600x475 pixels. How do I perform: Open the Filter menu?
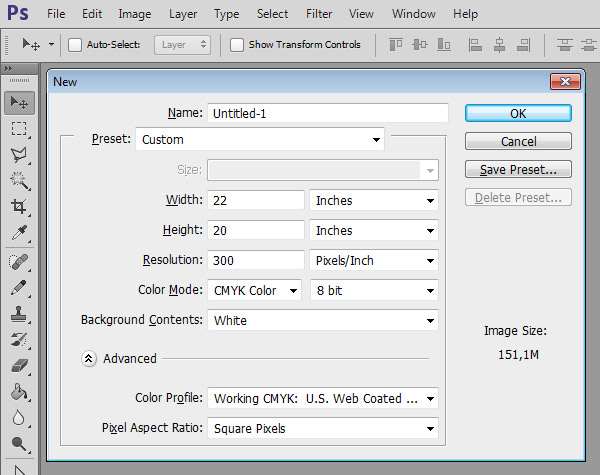point(319,14)
